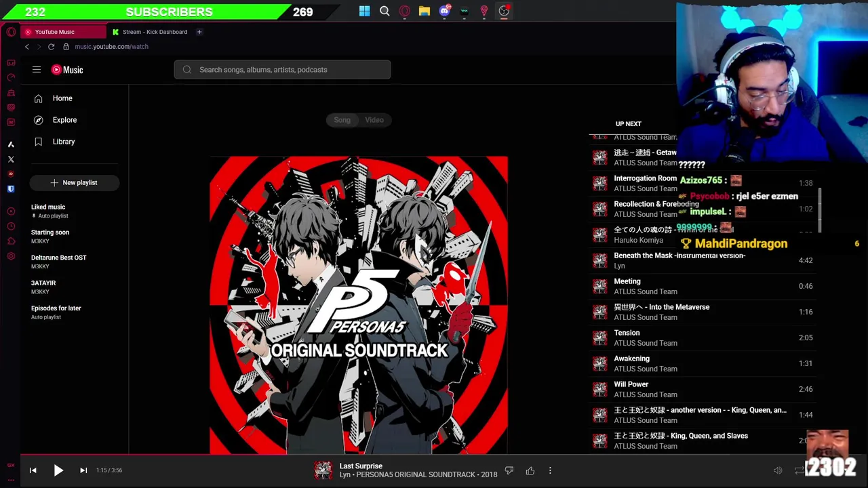Play Tension from the queue
The width and height of the screenshot is (868, 488).
[703, 338]
